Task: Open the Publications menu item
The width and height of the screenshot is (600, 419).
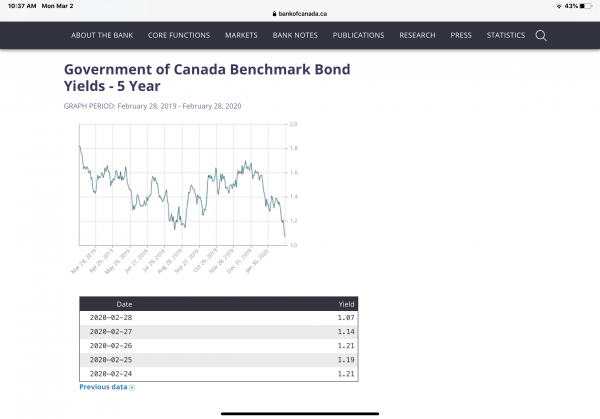Action: 358,35
